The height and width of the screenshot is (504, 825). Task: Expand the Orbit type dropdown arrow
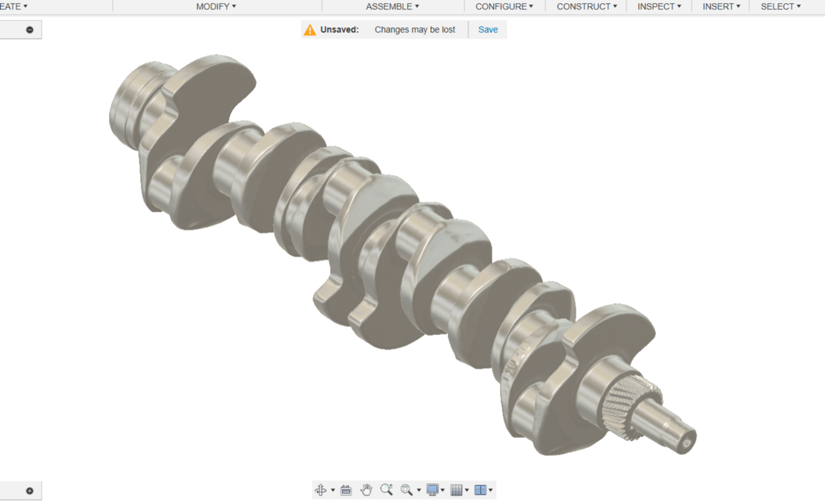point(332,490)
